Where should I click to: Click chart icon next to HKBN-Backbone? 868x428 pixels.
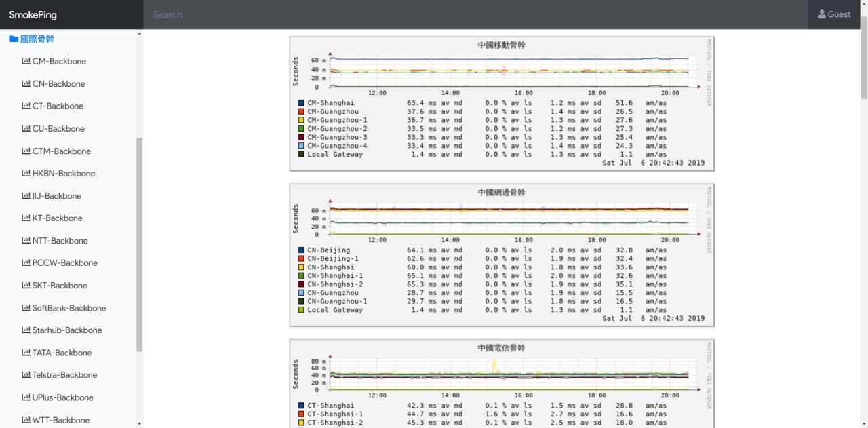coord(26,174)
